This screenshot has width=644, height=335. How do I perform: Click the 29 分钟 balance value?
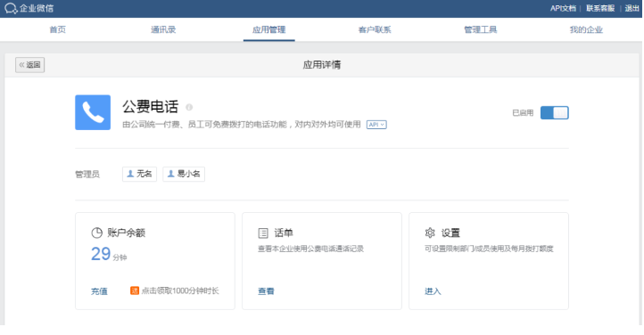pyautogui.click(x=109, y=254)
